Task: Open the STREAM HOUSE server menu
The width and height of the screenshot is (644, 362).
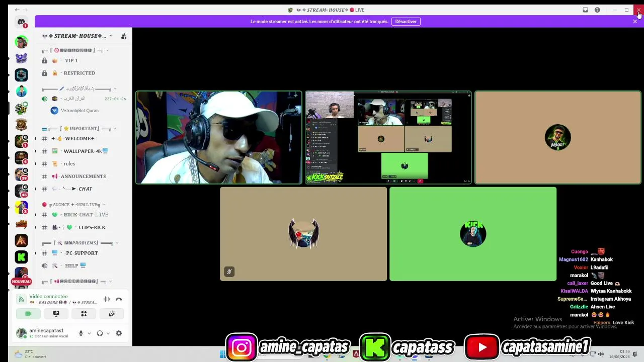Action: 77,36
